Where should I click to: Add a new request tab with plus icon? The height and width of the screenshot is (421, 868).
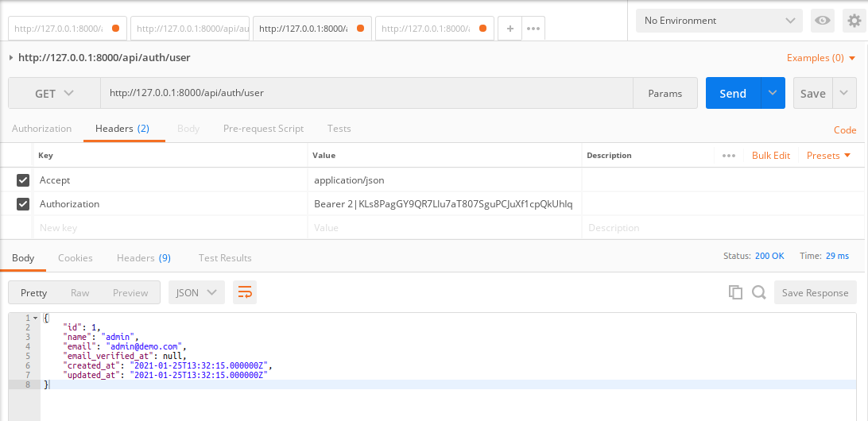tap(510, 28)
